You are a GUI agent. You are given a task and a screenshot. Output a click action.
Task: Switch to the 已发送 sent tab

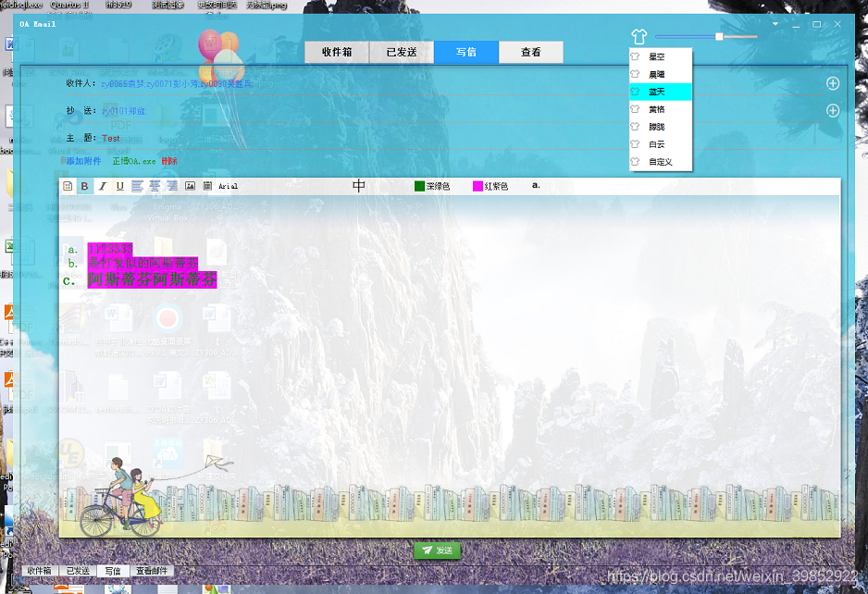point(402,52)
